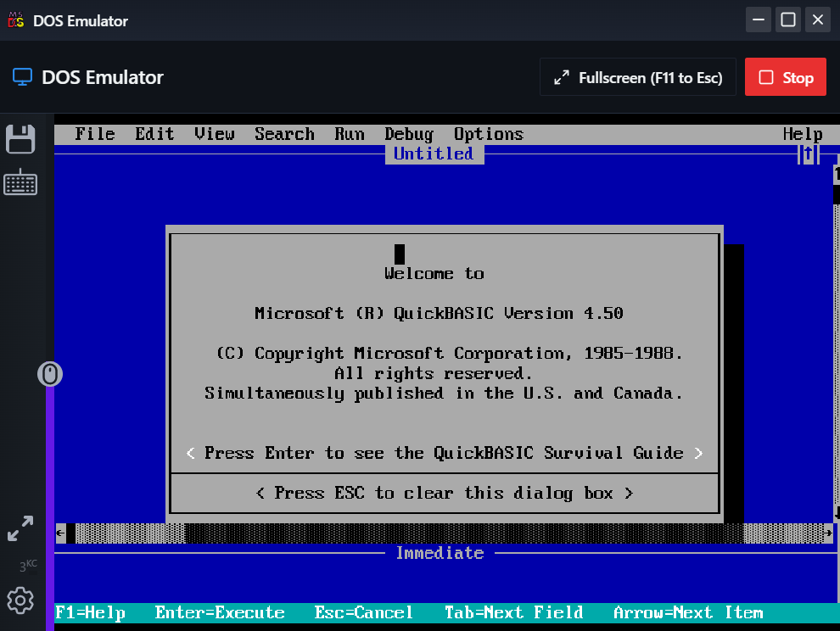Open the Run menu

point(350,134)
